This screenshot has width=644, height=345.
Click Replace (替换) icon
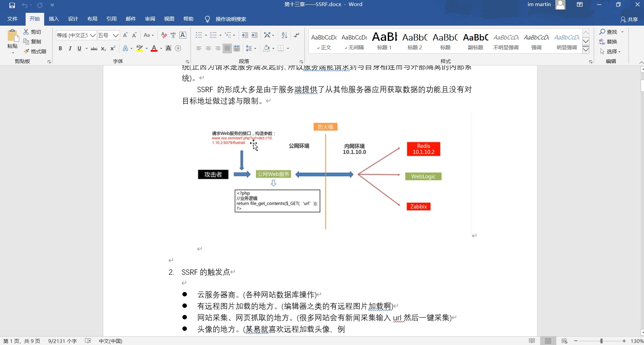[603, 42]
